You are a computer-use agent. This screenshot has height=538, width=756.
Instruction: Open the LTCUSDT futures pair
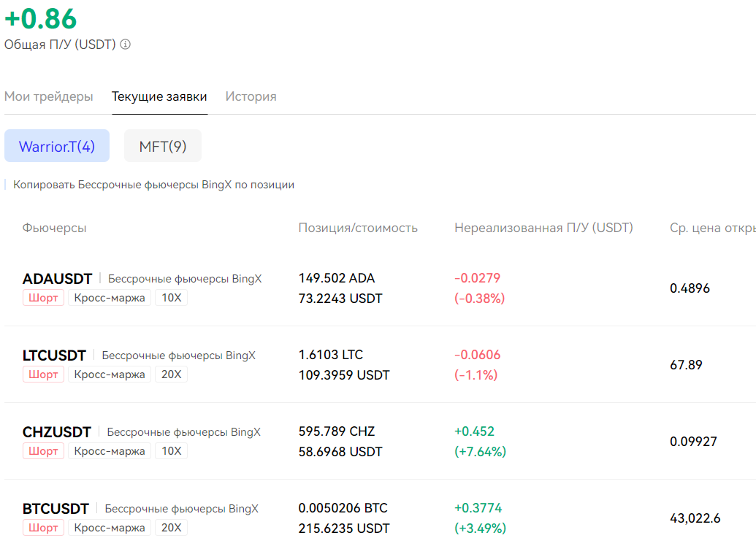click(54, 356)
